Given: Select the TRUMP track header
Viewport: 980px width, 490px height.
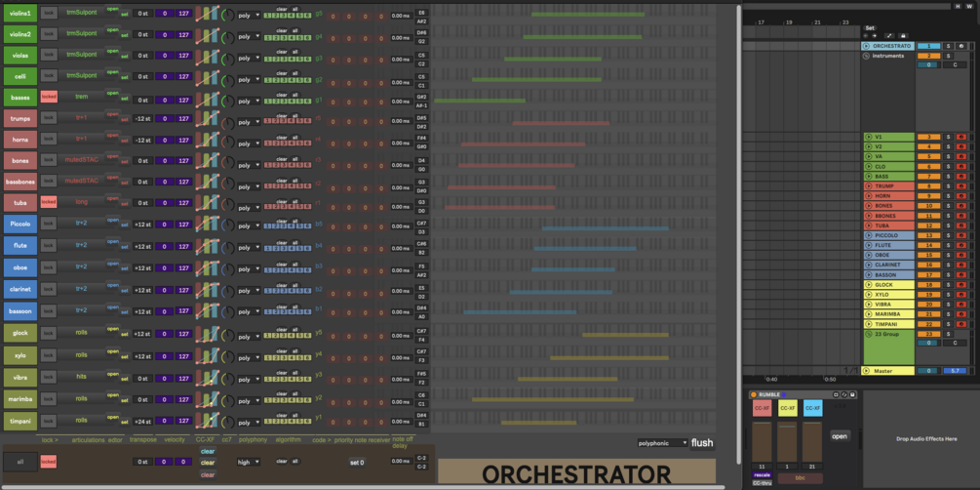Looking at the screenshot, I should pos(888,185).
